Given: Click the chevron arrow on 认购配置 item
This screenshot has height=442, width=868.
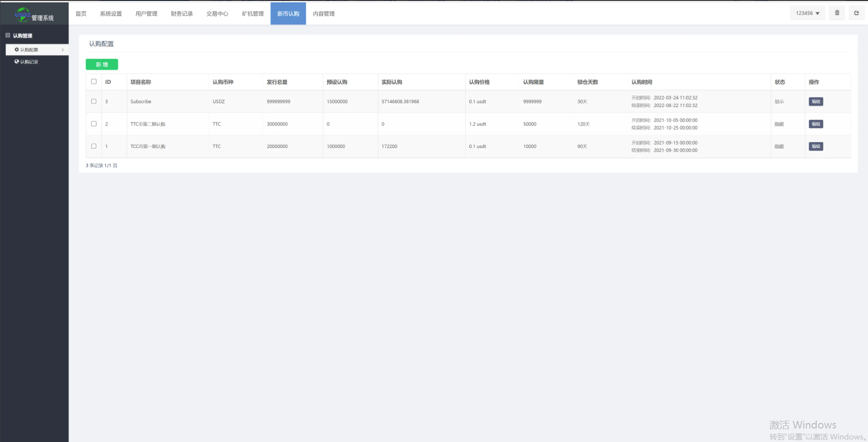Looking at the screenshot, I should point(62,50).
